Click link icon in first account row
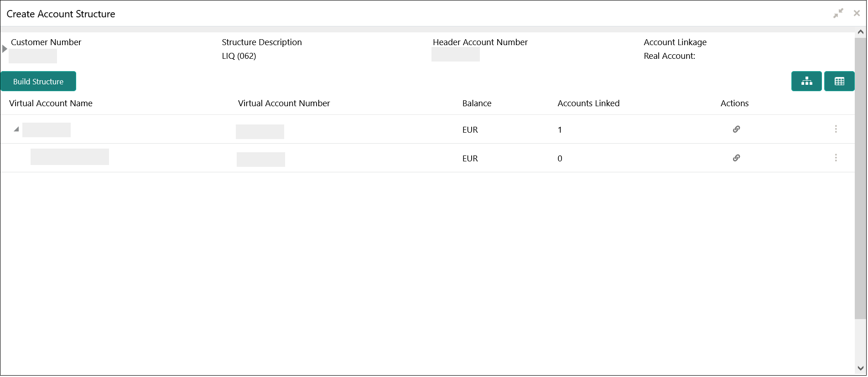868x377 pixels. click(x=736, y=129)
